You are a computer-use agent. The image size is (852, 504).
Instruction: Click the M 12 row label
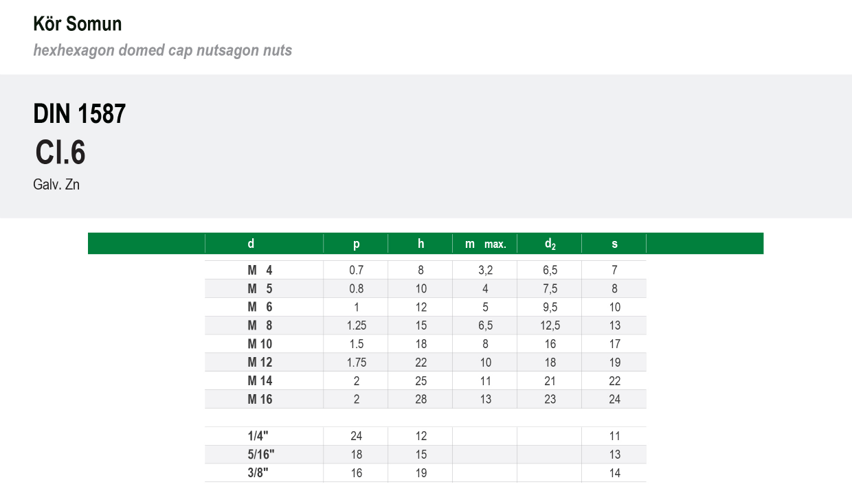[x=260, y=363]
